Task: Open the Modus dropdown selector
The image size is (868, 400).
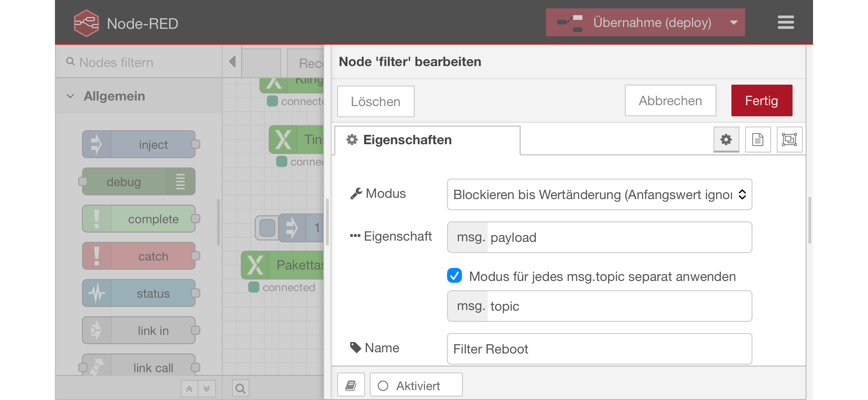Action: tap(599, 194)
